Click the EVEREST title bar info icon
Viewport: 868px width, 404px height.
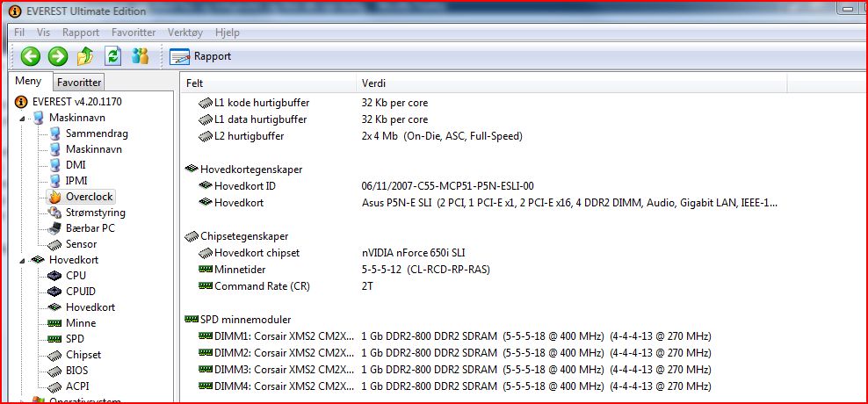click(15, 11)
